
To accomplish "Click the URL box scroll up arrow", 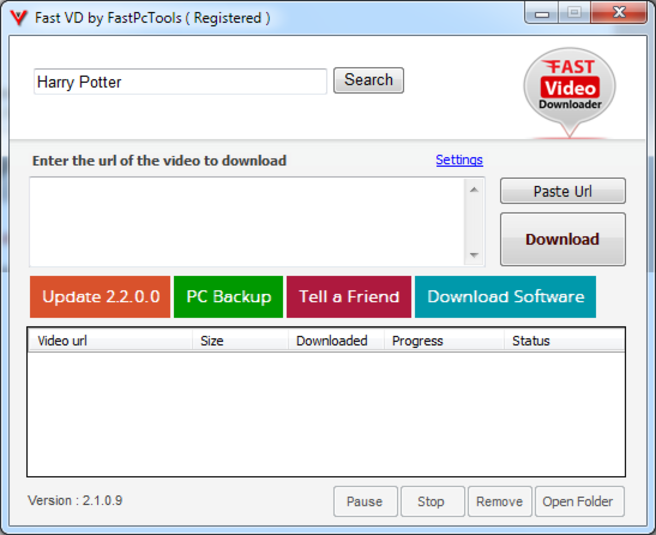I will tap(474, 190).
